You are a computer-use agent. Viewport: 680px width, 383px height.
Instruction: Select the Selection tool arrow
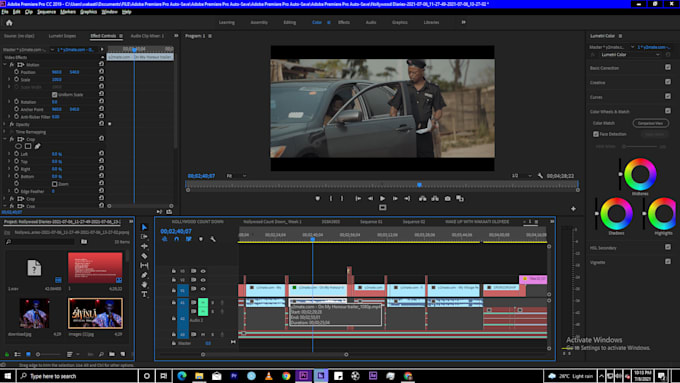click(x=144, y=227)
